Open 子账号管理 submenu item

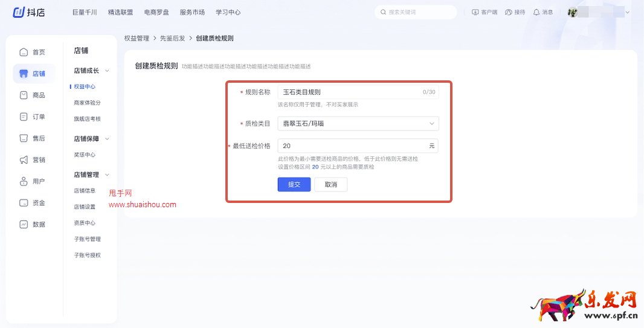coord(87,239)
